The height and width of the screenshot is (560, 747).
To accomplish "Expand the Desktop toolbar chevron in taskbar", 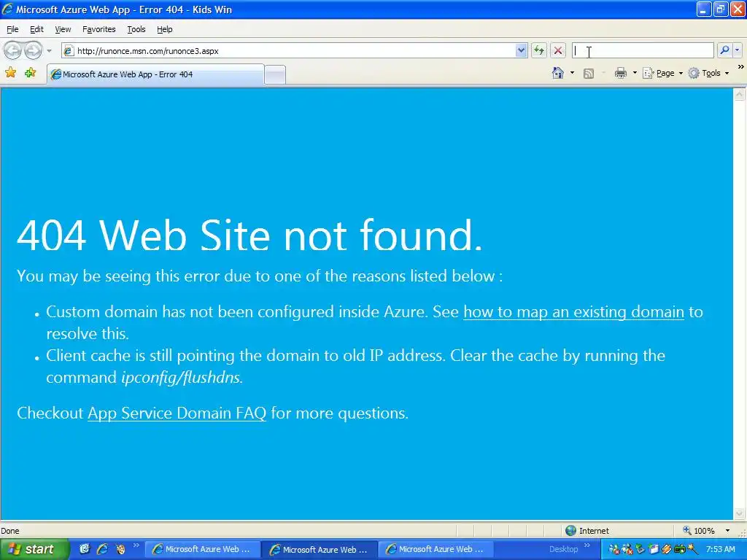I will pos(587,545).
